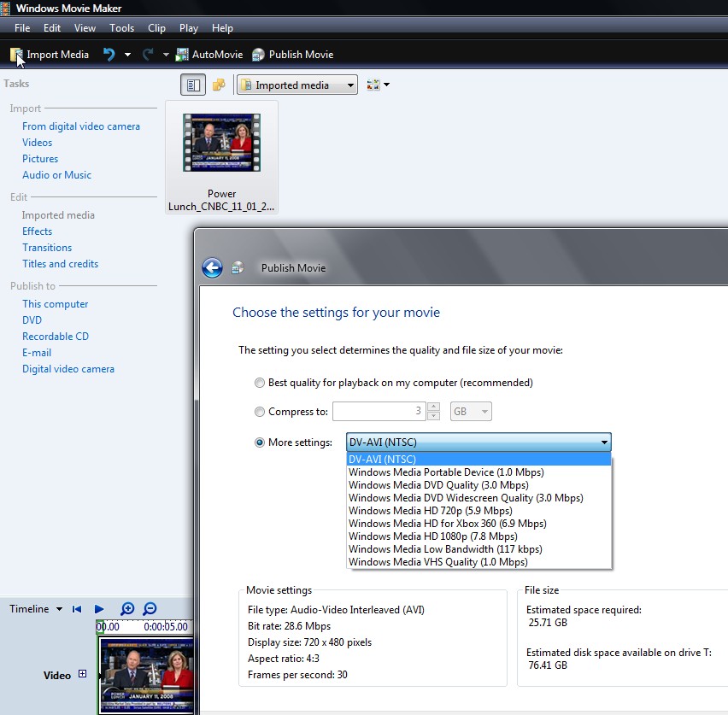728x715 pixels.
Task: Open the Imported media location dropdown
Action: [x=297, y=85]
